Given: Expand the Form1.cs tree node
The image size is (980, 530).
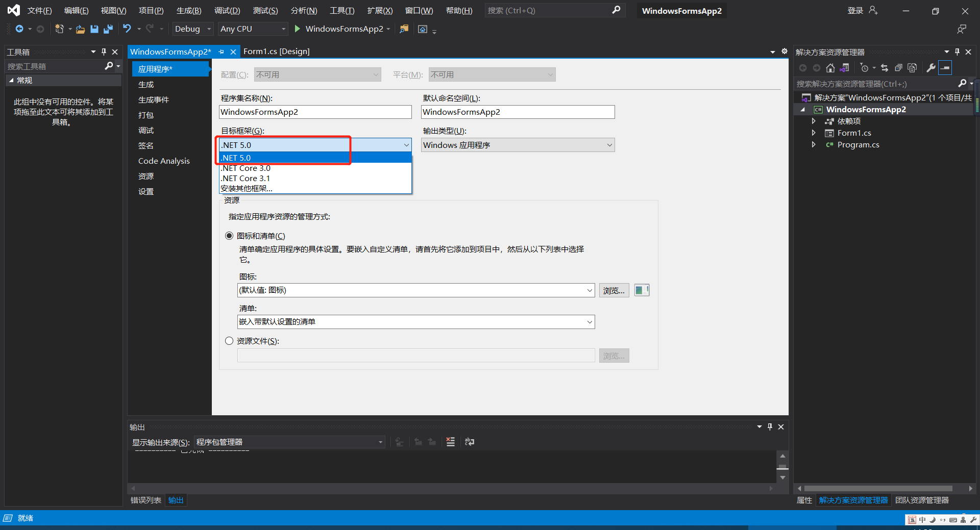Looking at the screenshot, I should tap(814, 133).
